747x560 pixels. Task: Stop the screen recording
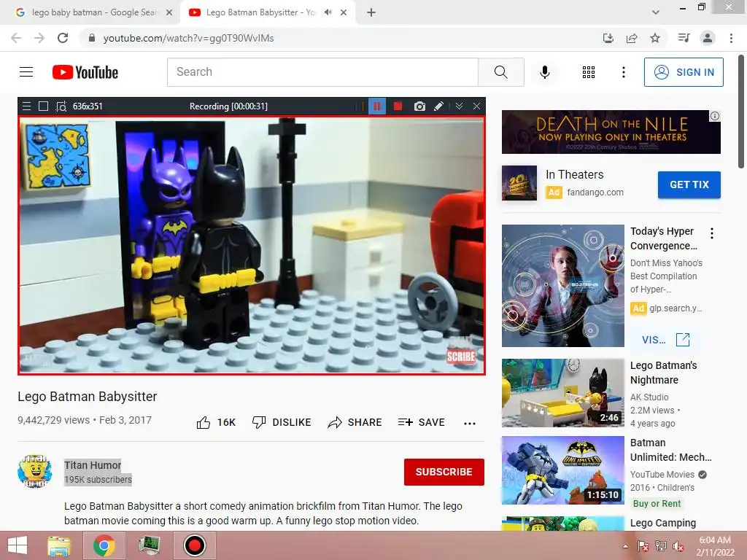click(398, 106)
